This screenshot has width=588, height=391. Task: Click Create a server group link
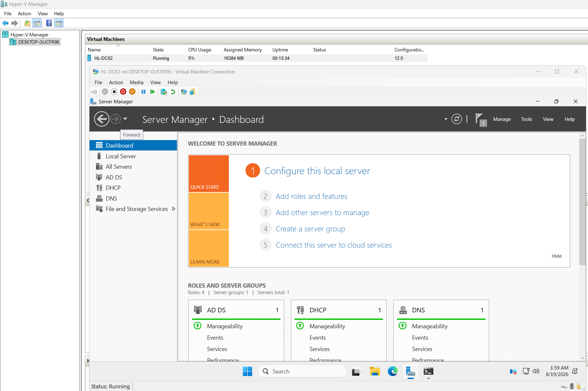[x=310, y=229]
